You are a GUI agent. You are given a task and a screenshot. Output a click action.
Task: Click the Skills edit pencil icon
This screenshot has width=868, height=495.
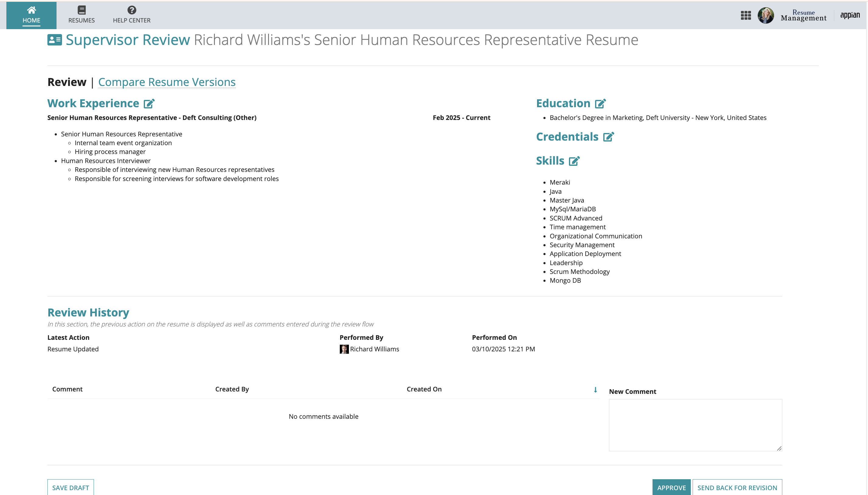[574, 161]
